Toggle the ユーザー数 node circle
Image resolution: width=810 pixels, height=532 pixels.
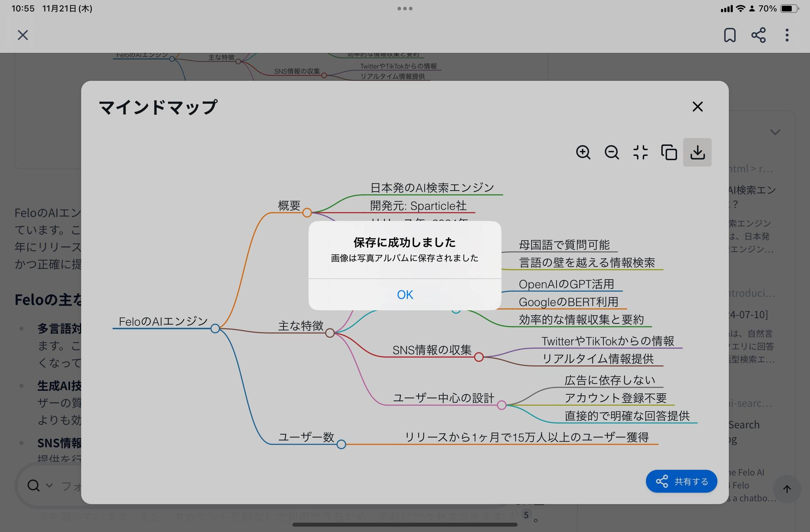pyautogui.click(x=341, y=444)
